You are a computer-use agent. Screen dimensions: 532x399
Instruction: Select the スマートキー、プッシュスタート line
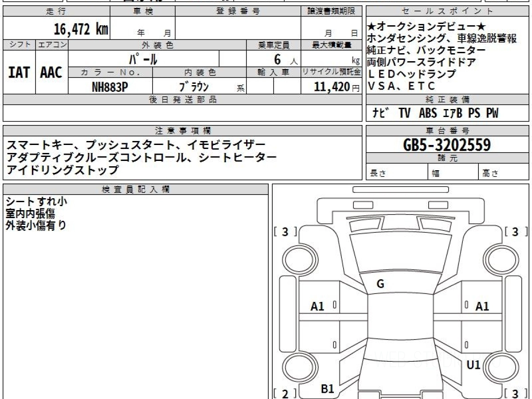[x=136, y=145]
